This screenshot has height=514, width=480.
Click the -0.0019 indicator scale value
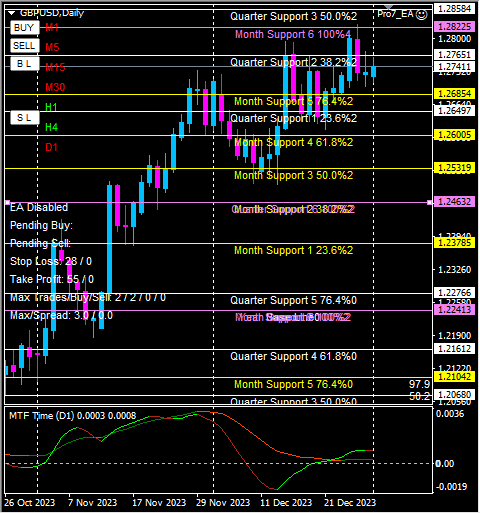point(451,487)
